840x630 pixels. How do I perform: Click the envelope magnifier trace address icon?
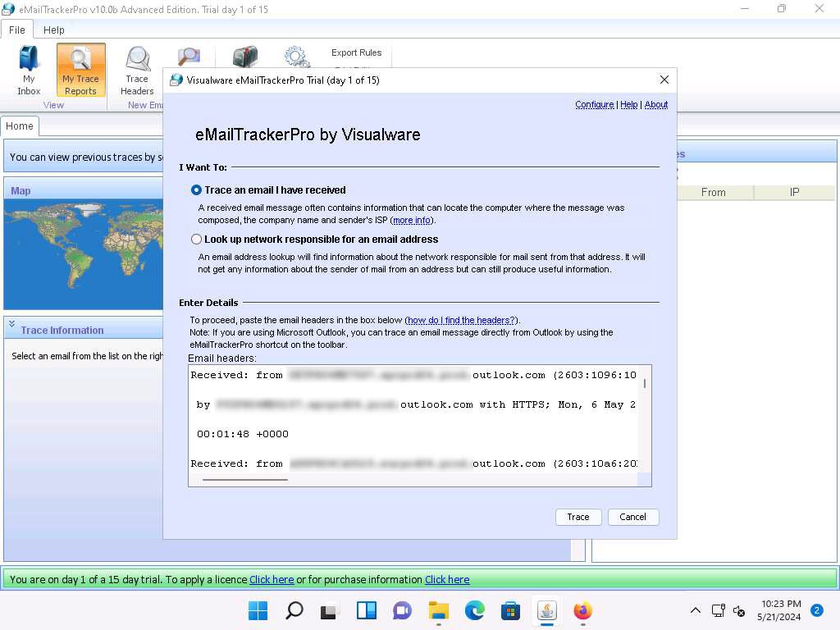189,57
